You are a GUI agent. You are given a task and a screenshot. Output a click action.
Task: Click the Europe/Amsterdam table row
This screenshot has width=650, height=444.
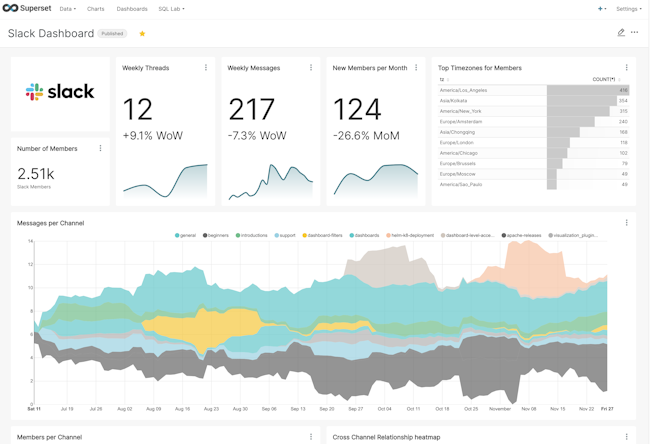[534, 121]
